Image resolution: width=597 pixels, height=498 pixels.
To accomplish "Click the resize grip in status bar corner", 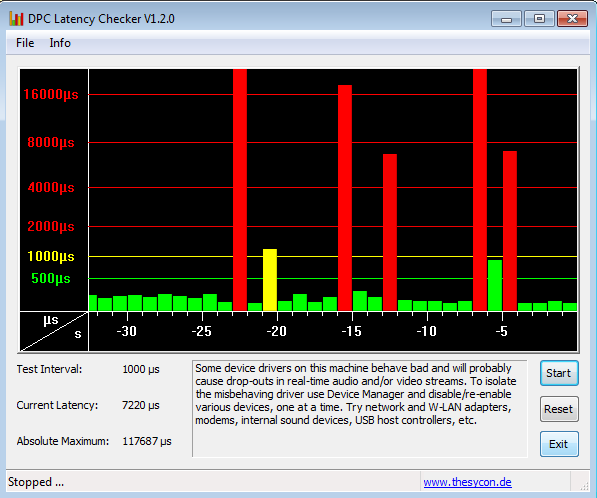I will click(x=584, y=485).
